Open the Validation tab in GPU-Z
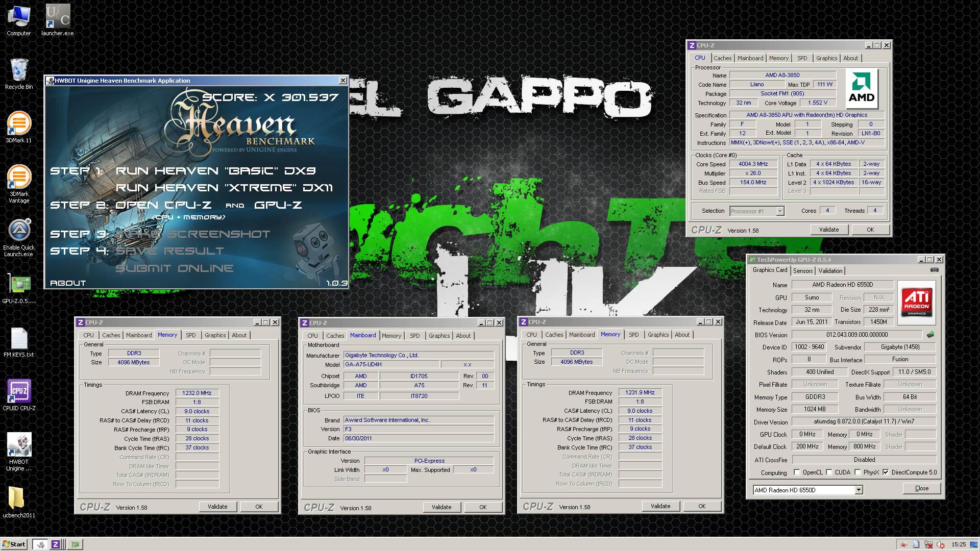Viewport: 980px width, 551px height. coord(830,271)
